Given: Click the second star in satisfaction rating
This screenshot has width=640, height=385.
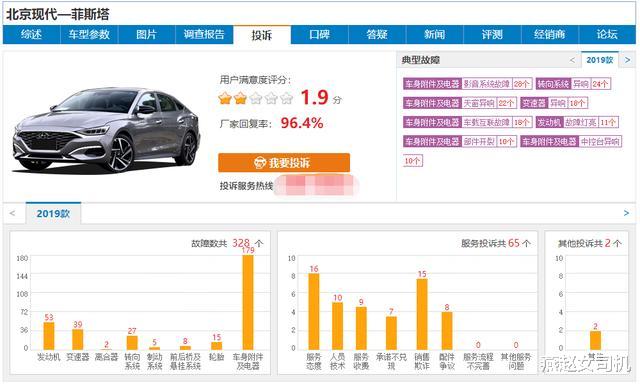Looking at the screenshot, I should [240, 98].
